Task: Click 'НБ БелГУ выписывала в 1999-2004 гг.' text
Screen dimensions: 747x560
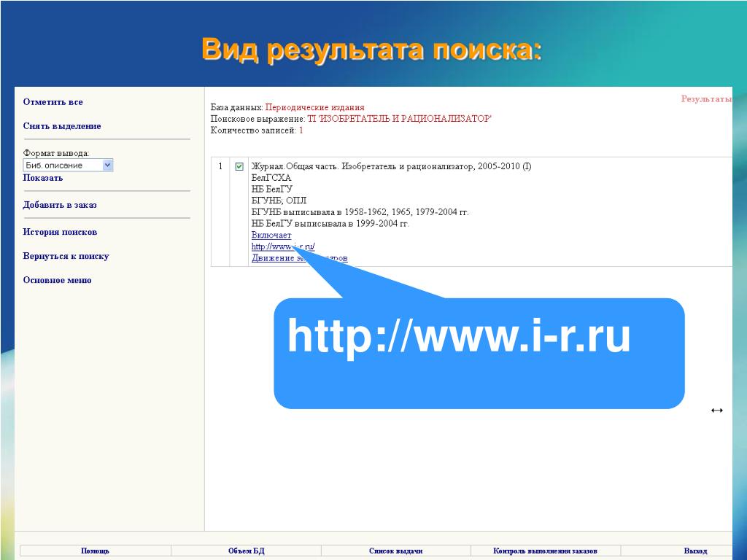Action: point(330,224)
